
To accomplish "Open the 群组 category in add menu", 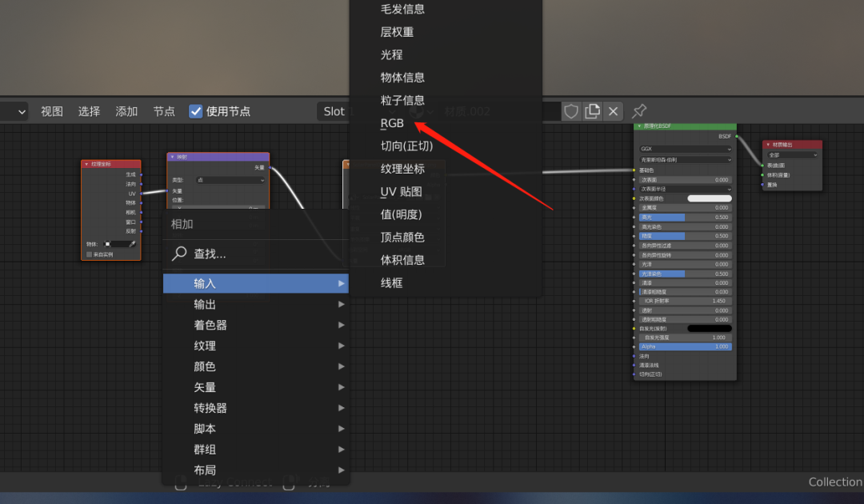I will pos(256,450).
